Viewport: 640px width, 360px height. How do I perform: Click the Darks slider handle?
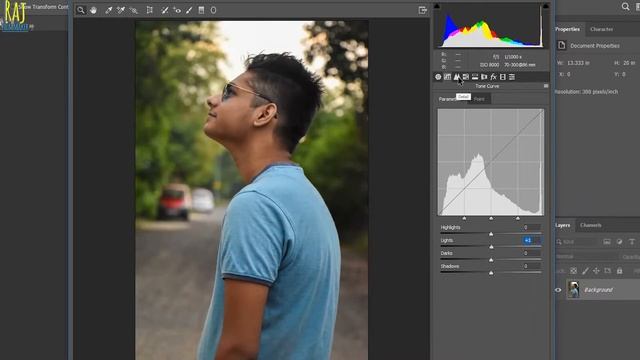pyautogui.click(x=491, y=260)
